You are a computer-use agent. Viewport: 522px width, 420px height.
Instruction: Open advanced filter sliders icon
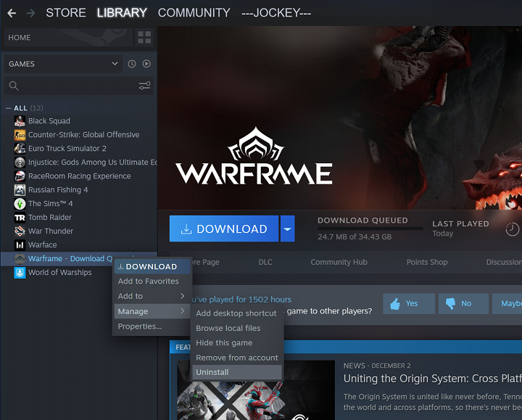(144, 86)
